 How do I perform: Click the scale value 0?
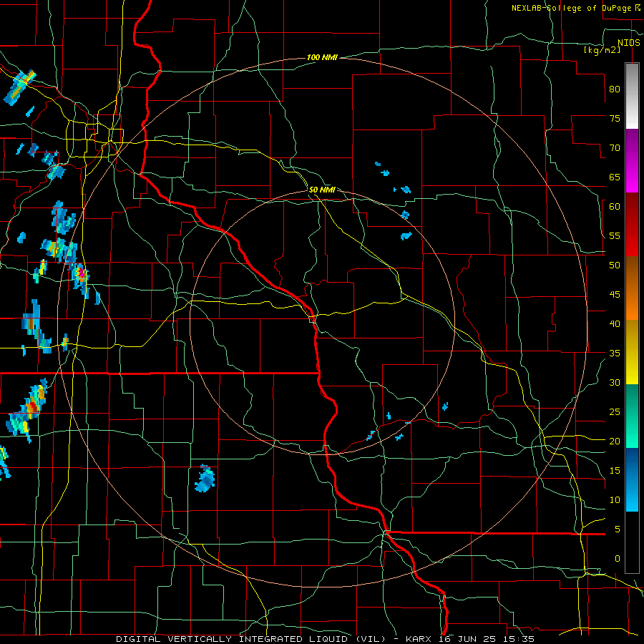618,559
